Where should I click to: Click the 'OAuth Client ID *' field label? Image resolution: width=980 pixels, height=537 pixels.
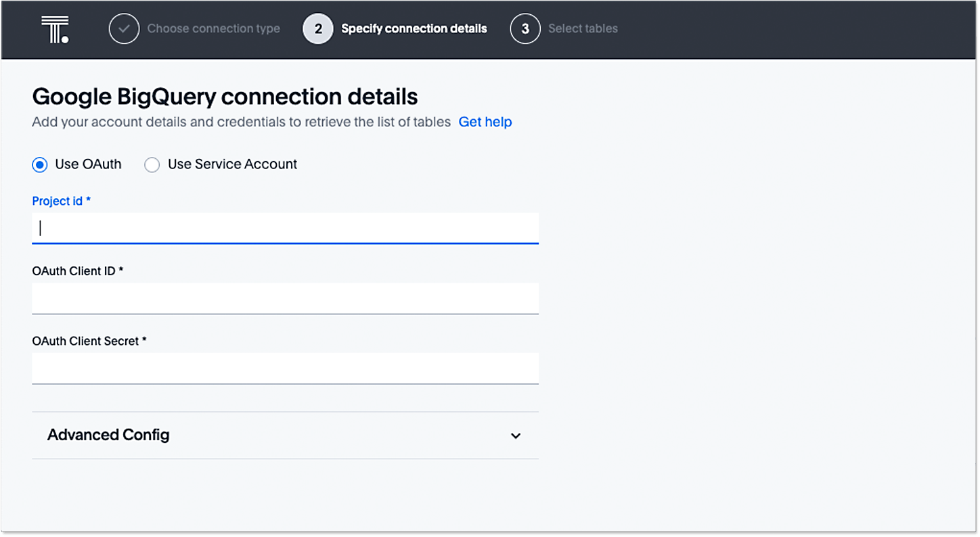pyautogui.click(x=78, y=271)
